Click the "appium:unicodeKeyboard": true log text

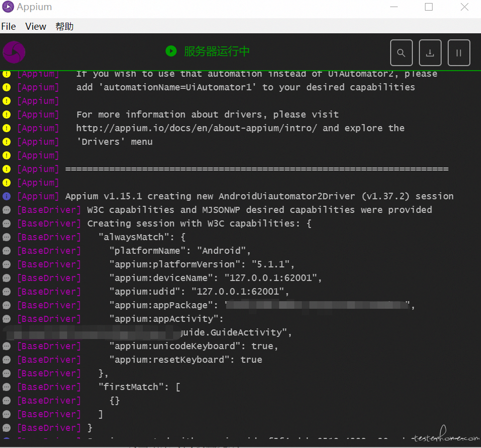(x=194, y=346)
